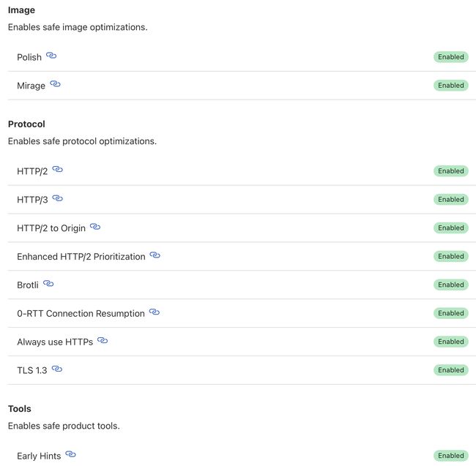The height and width of the screenshot is (466, 476).
Task: Click the Enabled badge on the Brotli row
Action: pos(451,285)
